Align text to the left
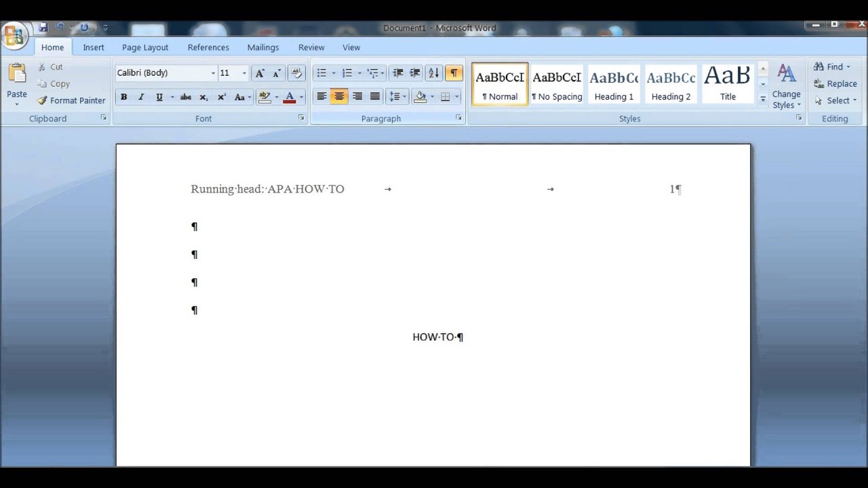The image size is (868, 488). pos(321,97)
